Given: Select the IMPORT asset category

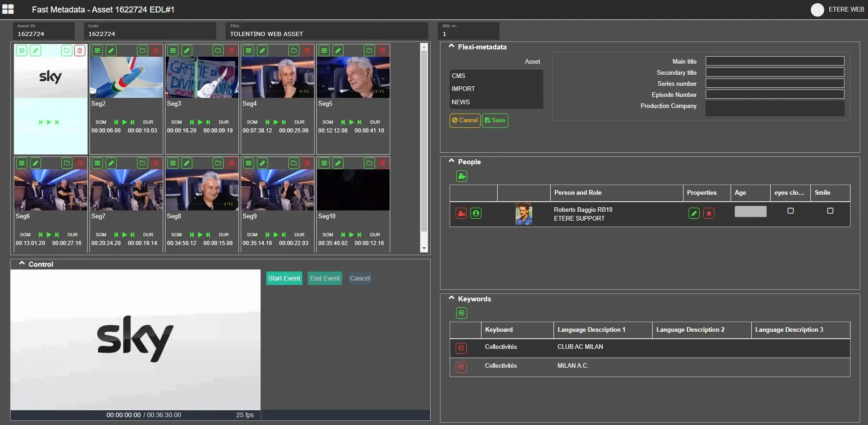Looking at the screenshot, I should (463, 89).
